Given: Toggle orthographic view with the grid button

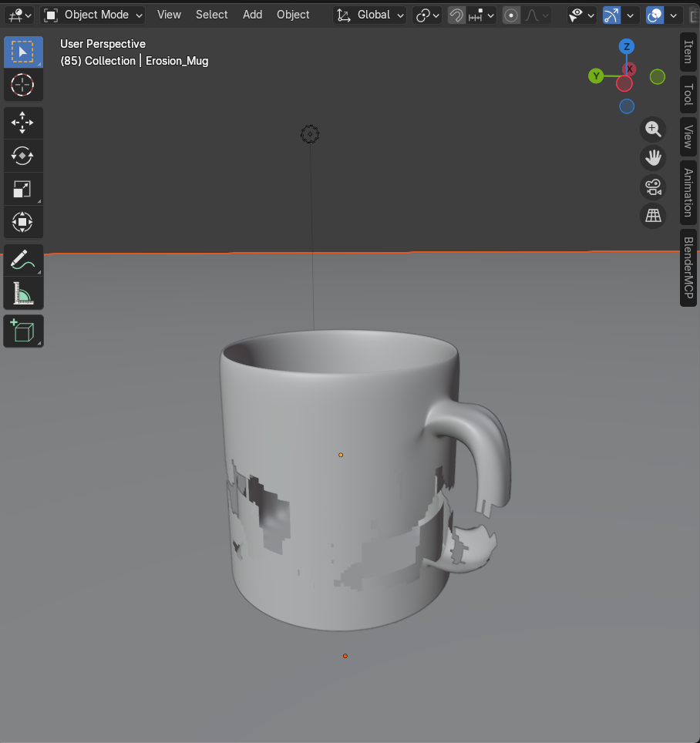Looking at the screenshot, I should [653, 216].
